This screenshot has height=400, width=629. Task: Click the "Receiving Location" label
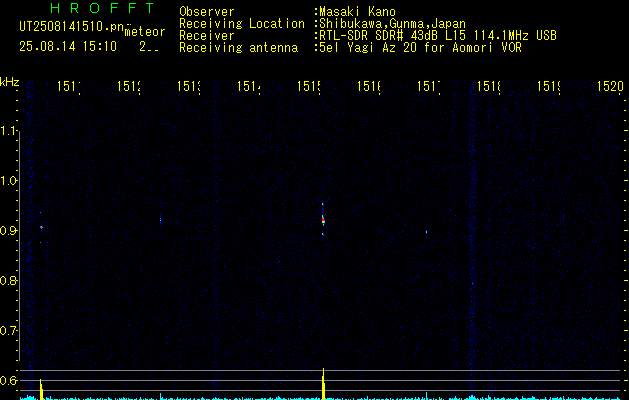pos(242,24)
